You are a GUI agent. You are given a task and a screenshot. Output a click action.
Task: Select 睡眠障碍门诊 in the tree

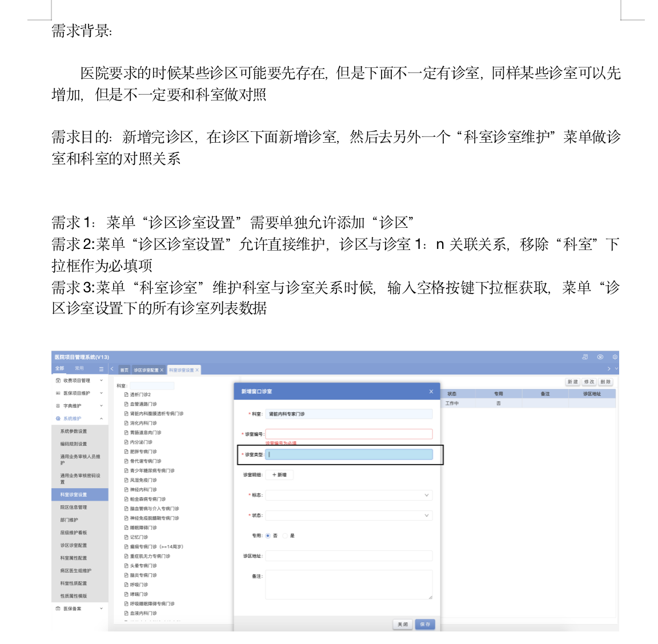143,528
